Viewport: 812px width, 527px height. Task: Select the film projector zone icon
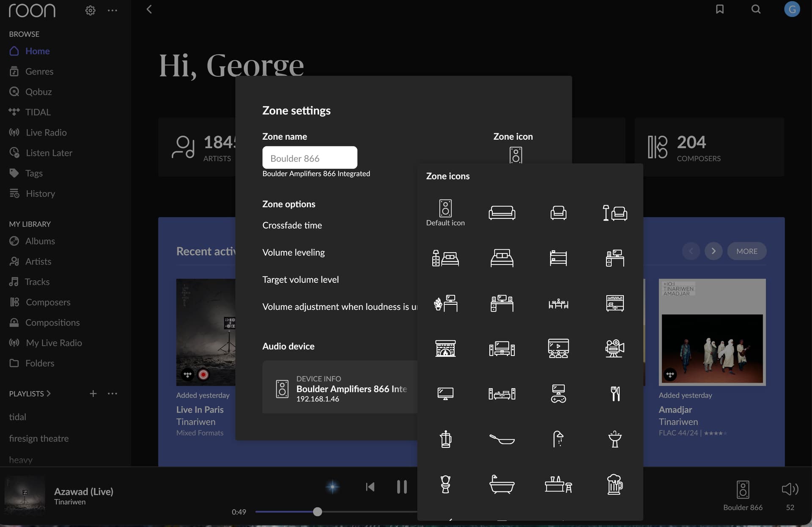pos(614,348)
